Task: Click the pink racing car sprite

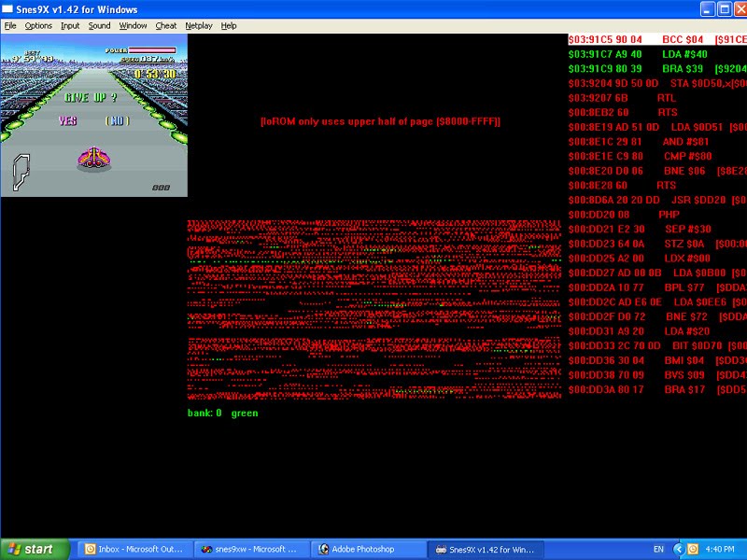Action: pyautogui.click(x=94, y=159)
